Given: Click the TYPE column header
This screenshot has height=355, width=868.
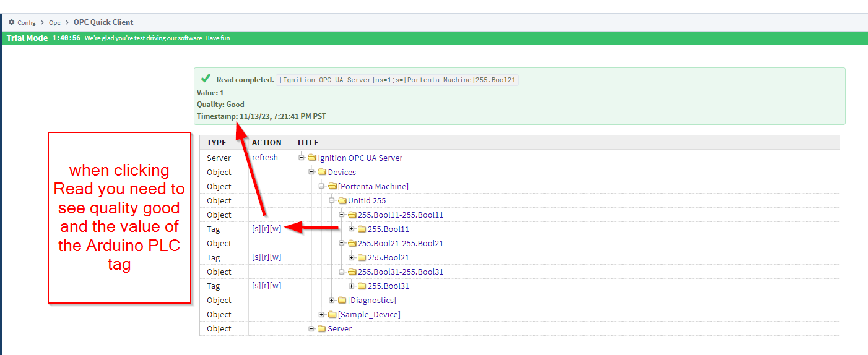Looking at the screenshot, I should click(217, 142).
